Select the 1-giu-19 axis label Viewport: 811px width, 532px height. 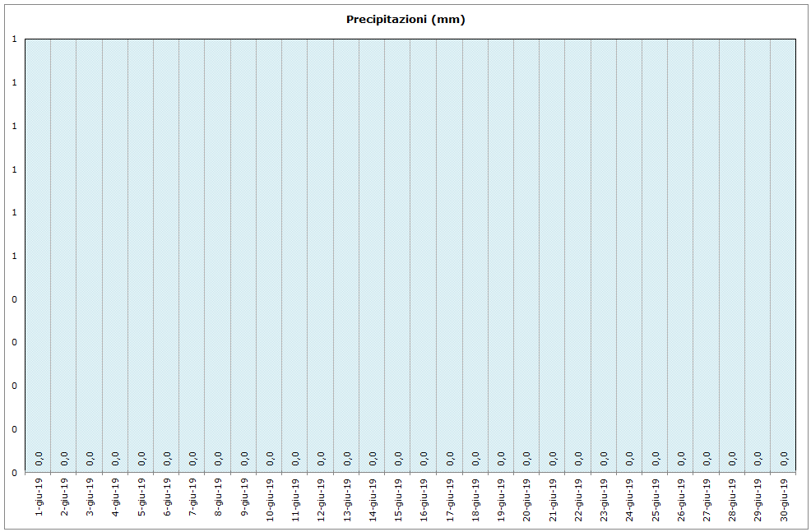coord(39,497)
